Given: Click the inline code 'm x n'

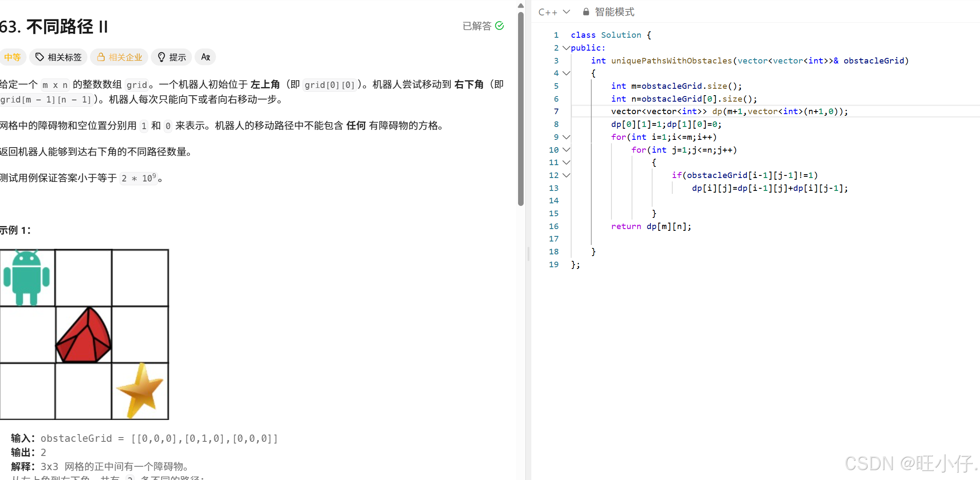Looking at the screenshot, I should [x=55, y=85].
